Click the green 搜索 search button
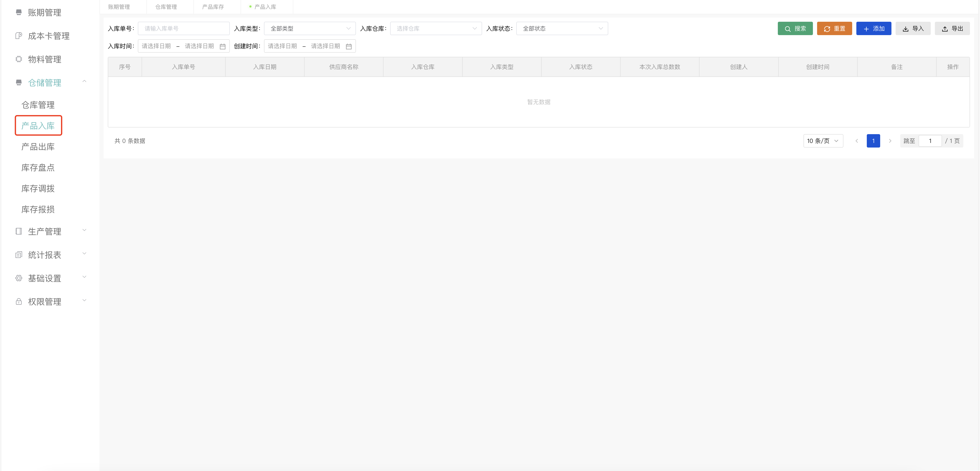980x471 pixels. [x=795, y=28]
